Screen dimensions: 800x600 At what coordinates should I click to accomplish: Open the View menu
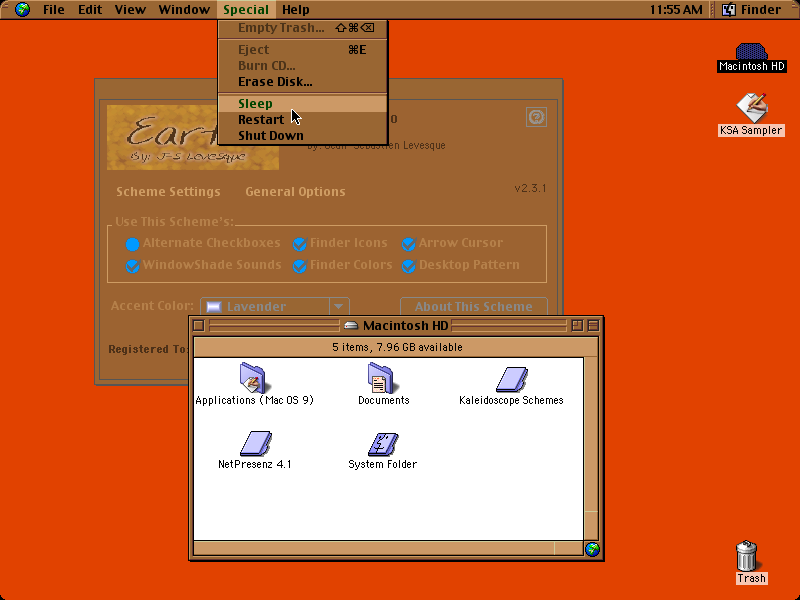(130, 9)
